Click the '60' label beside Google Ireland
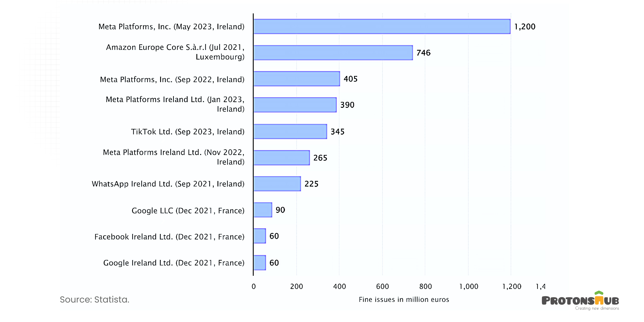Image resolution: width=644 pixels, height=322 pixels. pos(274,263)
